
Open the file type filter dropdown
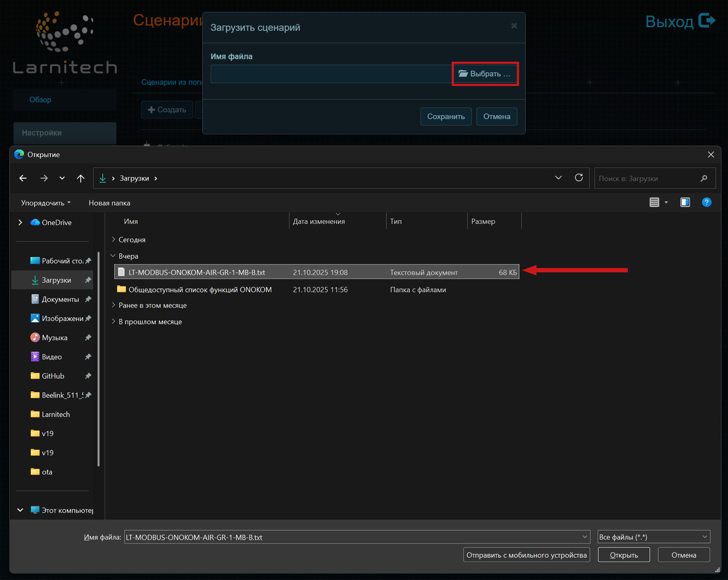[653, 537]
